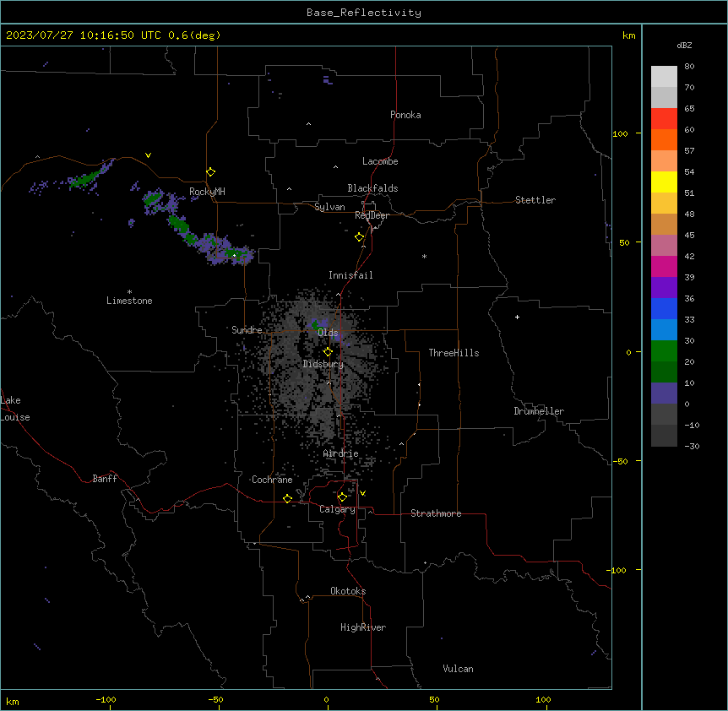Click the ThreeHills label
728x711 pixels.
(454, 353)
